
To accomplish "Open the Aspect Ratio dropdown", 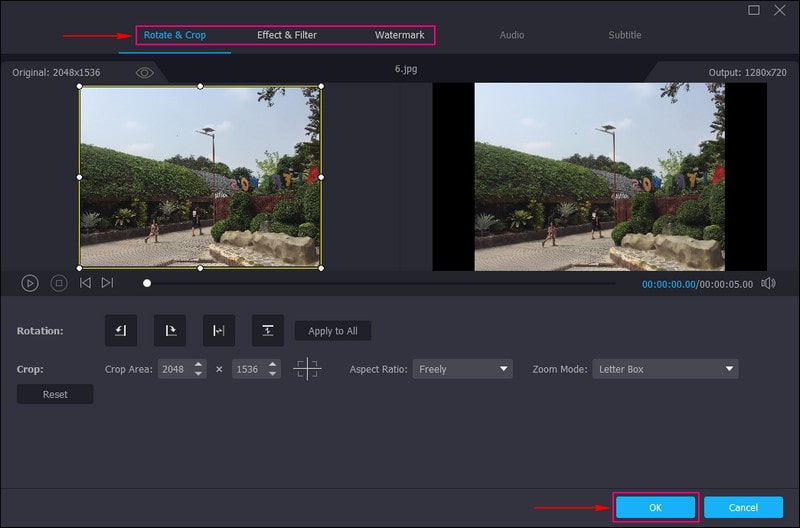I will click(x=462, y=369).
